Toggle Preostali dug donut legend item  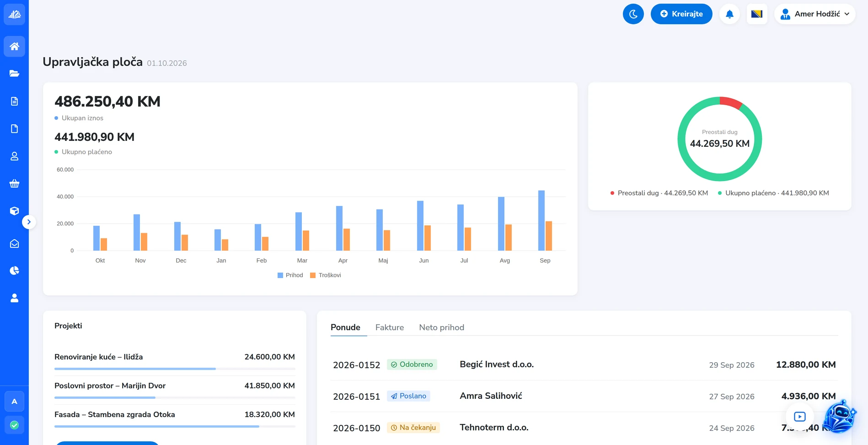[x=659, y=193]
